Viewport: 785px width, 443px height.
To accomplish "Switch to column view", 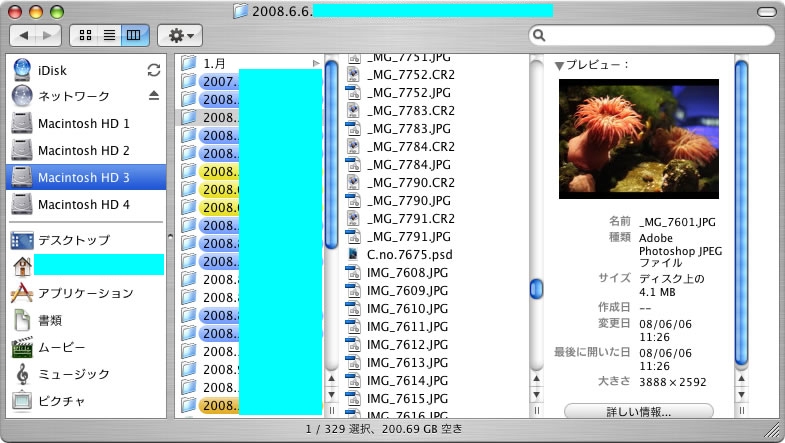I will [134, 35].
